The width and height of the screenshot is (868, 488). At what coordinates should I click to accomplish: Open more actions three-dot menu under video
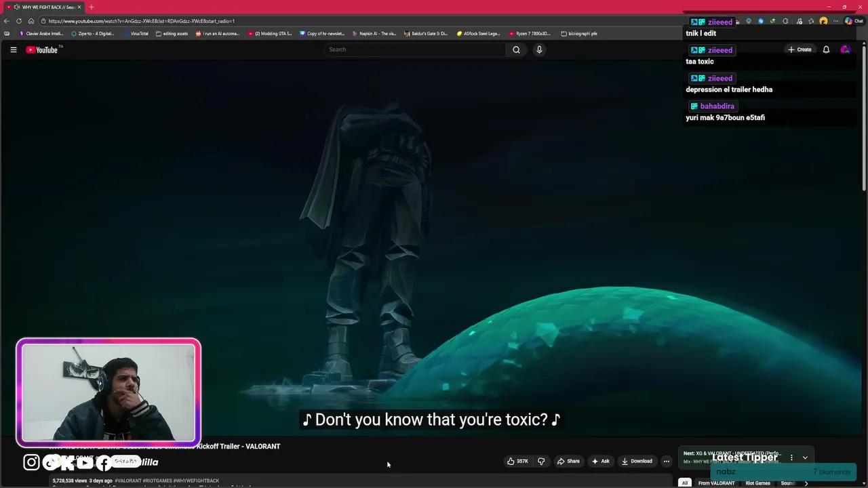tap(667, 462)
